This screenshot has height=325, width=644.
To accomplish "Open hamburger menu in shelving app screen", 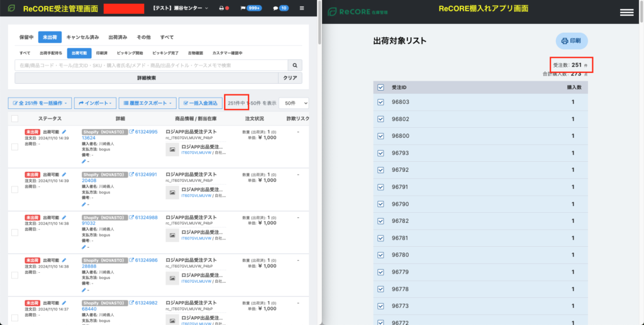I will [x=626, y=13].
